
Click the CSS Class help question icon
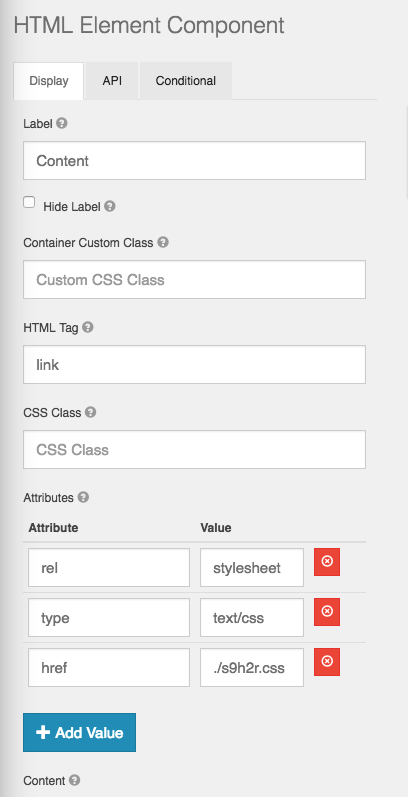90,412
